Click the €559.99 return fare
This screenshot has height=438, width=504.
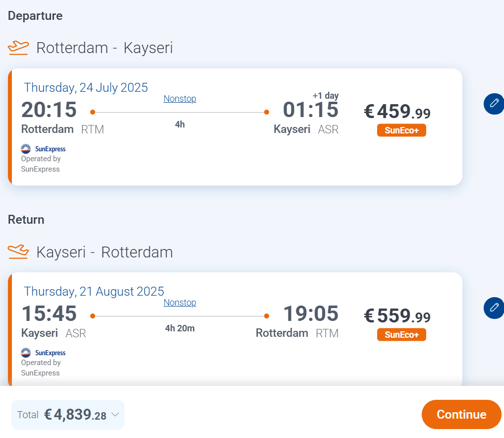pos(397,315)
